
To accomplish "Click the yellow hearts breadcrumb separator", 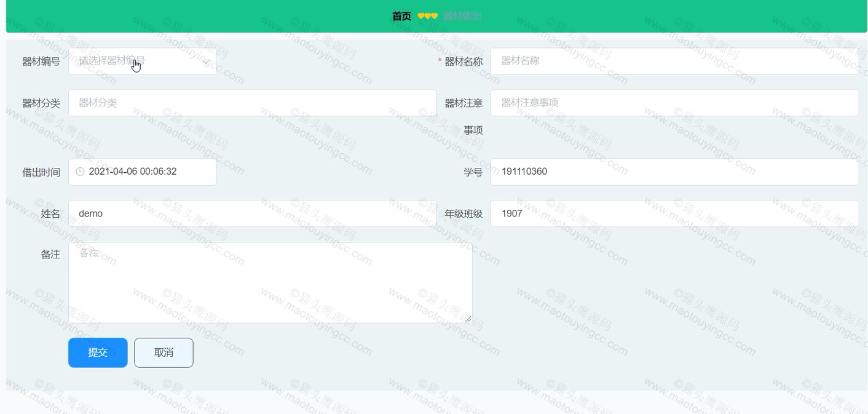I will point(427,17).
